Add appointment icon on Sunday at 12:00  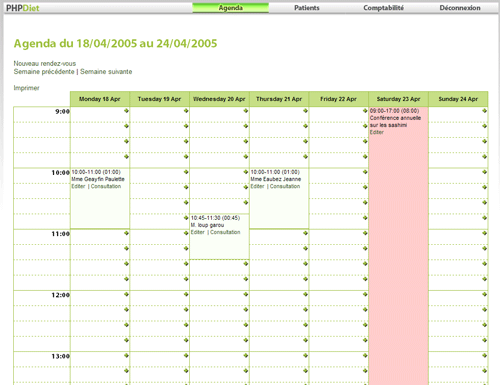[484, 294]
